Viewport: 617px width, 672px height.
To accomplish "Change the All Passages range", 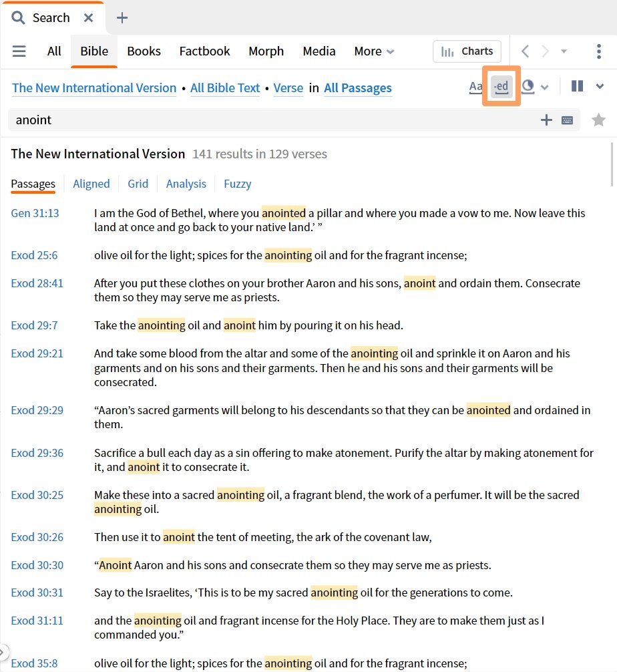I will pyautogui.click(x=358, y=88).
